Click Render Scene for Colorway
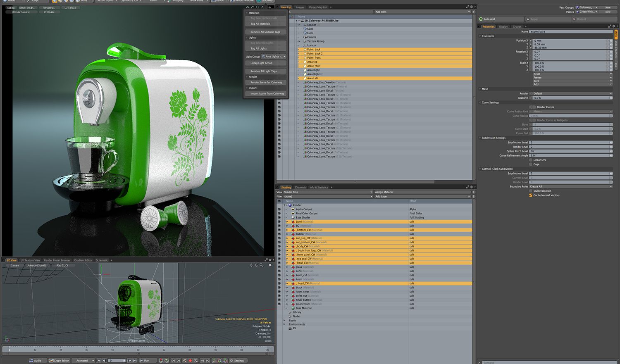Image resolution: width=620 pixels, height=364 pixels. [x=265, y=82]
